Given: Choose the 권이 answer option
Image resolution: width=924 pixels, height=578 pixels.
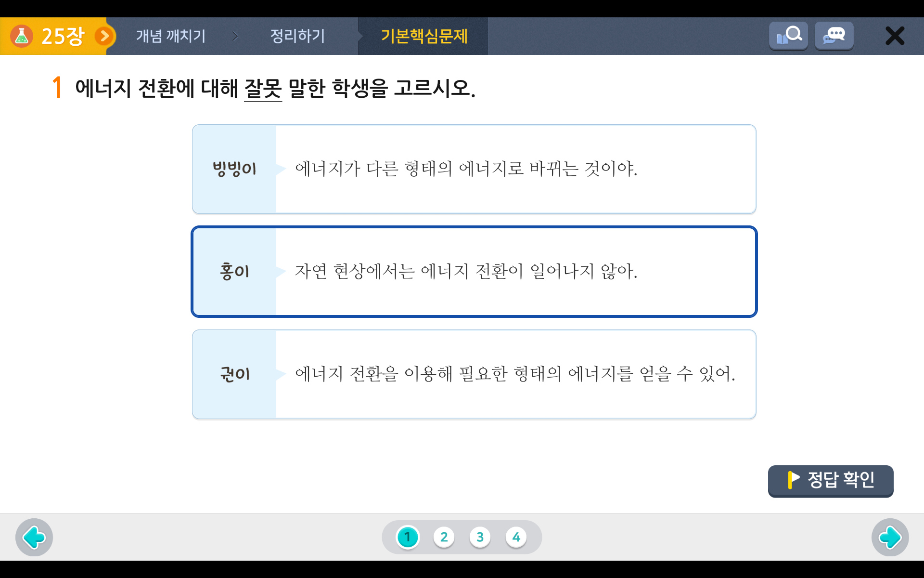Looking at the screenshot, I should coord(474,374).
